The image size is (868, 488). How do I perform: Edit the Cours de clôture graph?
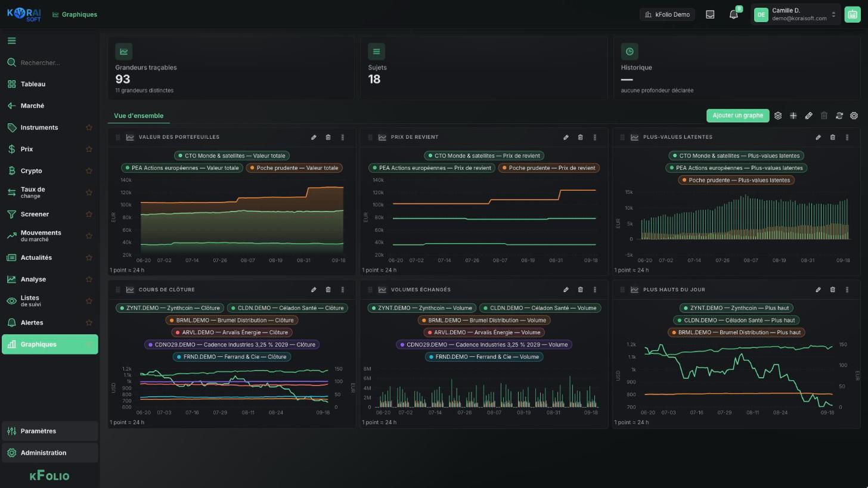click(x=314, y=290)
